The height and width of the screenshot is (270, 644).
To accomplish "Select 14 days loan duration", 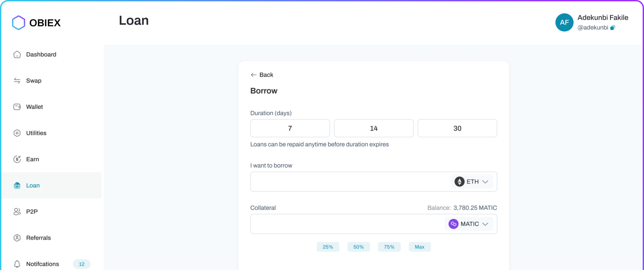I will click(373, 129).
